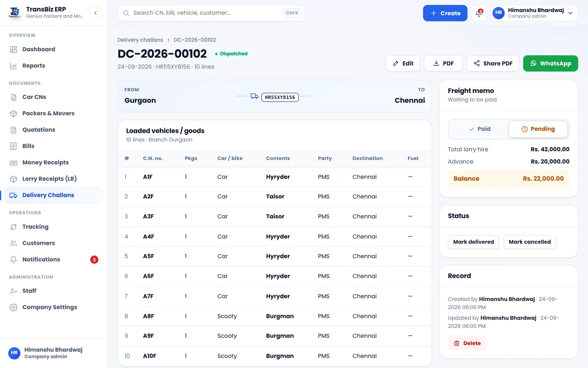Viewport: 588px width, 368px height.
Task: Mark the challan as delivered
Action: (473, 242)
